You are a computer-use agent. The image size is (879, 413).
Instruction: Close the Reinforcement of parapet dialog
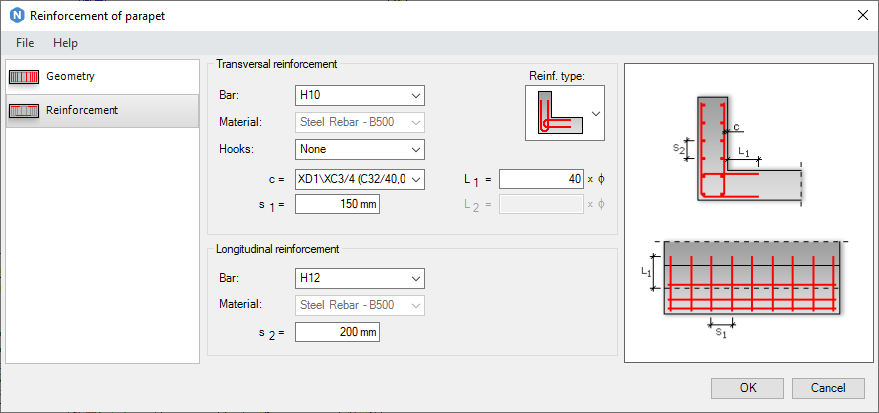[x=862, y=15]
